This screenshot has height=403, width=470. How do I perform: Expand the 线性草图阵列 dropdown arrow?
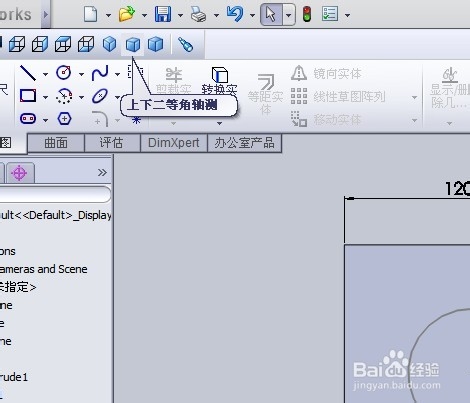(x=414, y=97)
